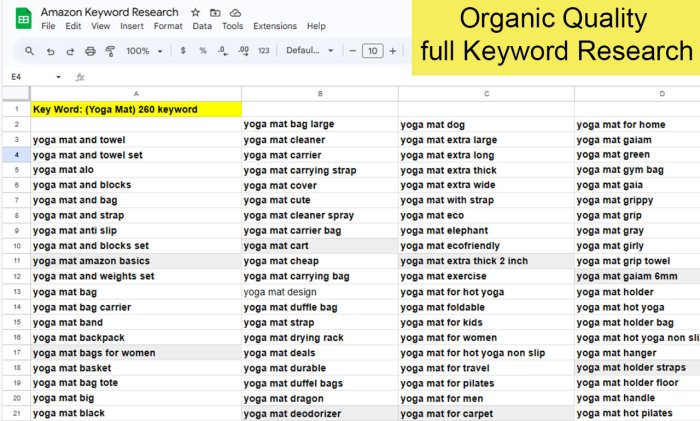
Task: Select cell 'yoga mat extra thick 2 inch'
Action: click(x=487, y=261)
